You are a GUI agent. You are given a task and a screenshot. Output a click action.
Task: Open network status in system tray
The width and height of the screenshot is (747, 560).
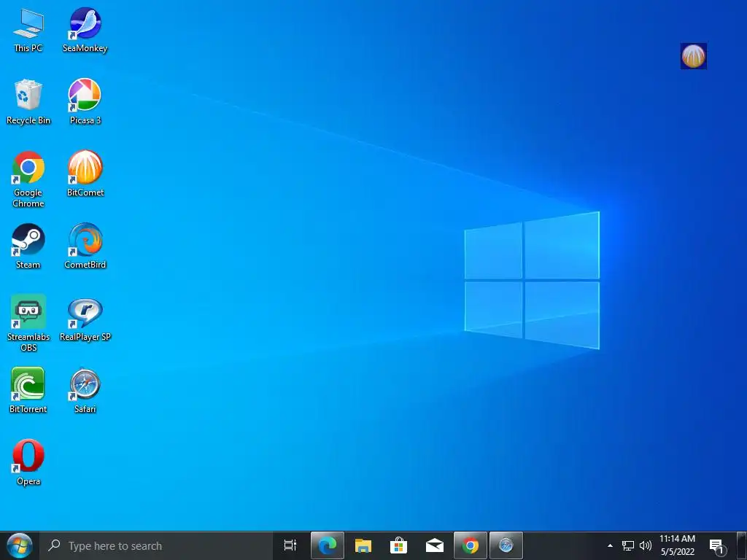[x=628, y=545]
